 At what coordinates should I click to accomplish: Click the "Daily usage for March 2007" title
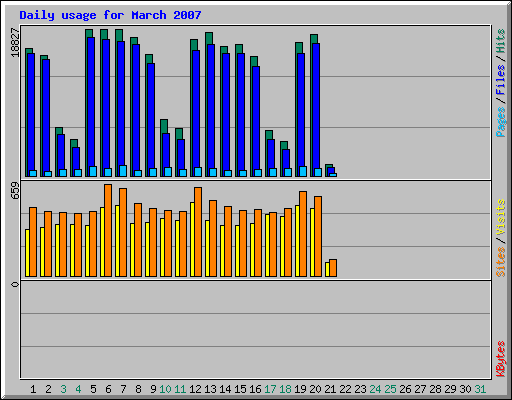(110, 15)
